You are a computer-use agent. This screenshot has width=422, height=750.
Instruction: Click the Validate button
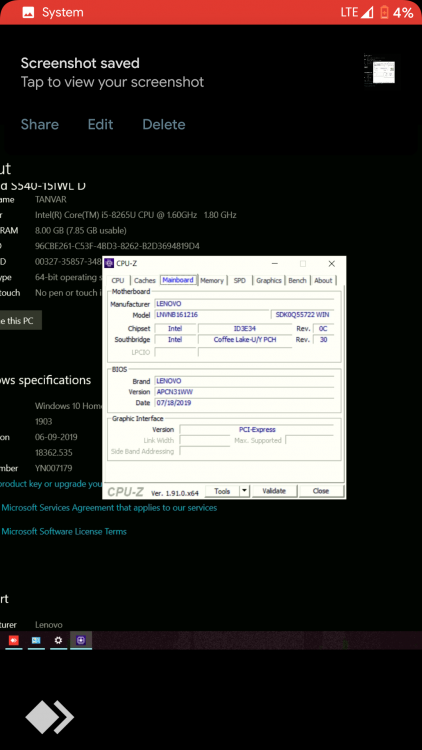tap(274, 491)
